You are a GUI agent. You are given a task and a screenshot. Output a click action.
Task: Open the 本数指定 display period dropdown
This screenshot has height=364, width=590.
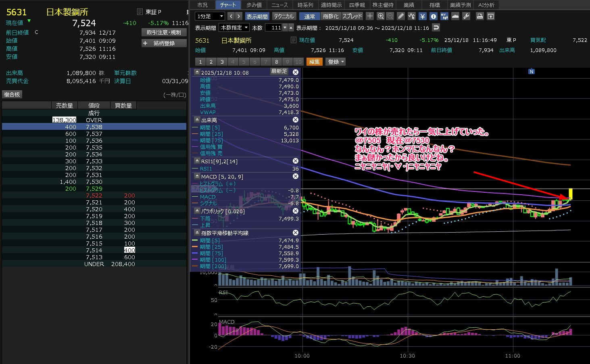(234, 28)
